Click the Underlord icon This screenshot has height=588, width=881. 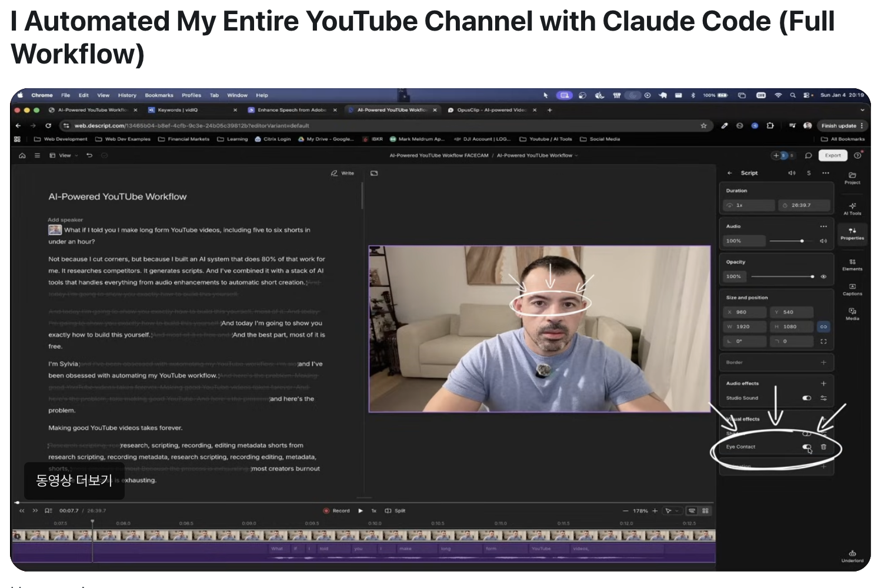[852, 555]
